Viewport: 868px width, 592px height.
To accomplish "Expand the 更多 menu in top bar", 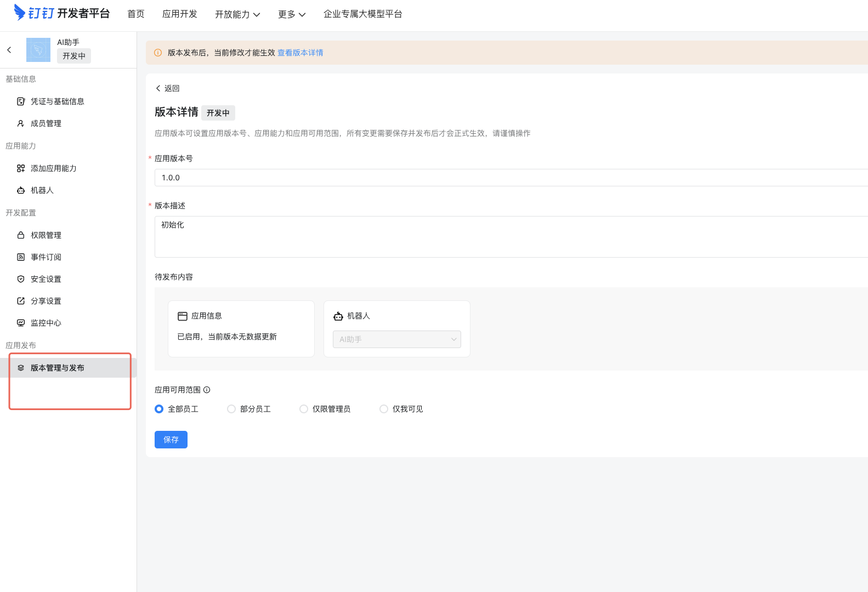I will click(291, 14).
